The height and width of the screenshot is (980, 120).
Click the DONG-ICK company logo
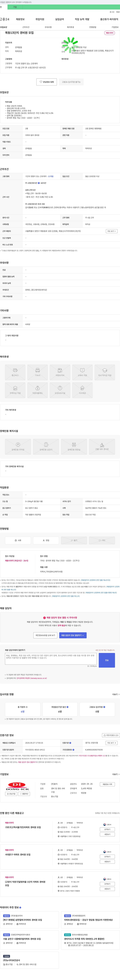pyautogui.click(x=17, y=786)
